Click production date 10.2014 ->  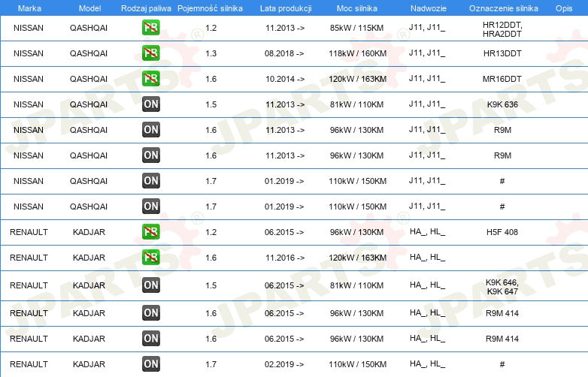(x=285, y=79)
